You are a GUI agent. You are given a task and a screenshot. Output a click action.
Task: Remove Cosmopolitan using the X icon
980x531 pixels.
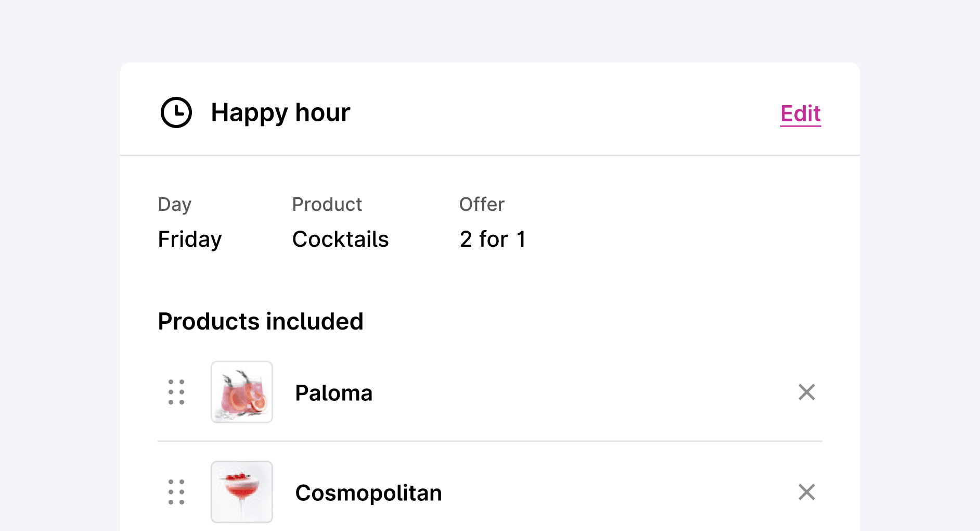coord(806,492)
